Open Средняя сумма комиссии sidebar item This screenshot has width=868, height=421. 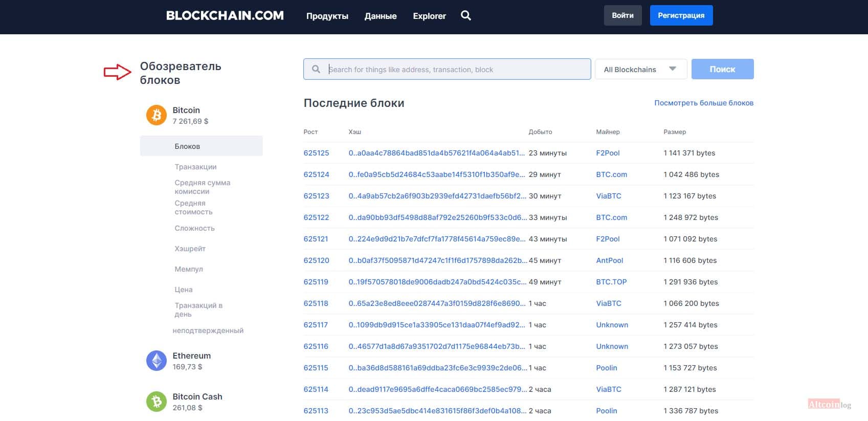point(203,187)
